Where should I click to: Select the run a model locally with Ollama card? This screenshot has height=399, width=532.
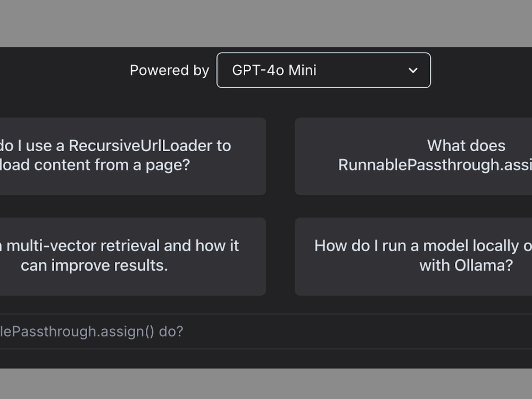click(413, 256)
